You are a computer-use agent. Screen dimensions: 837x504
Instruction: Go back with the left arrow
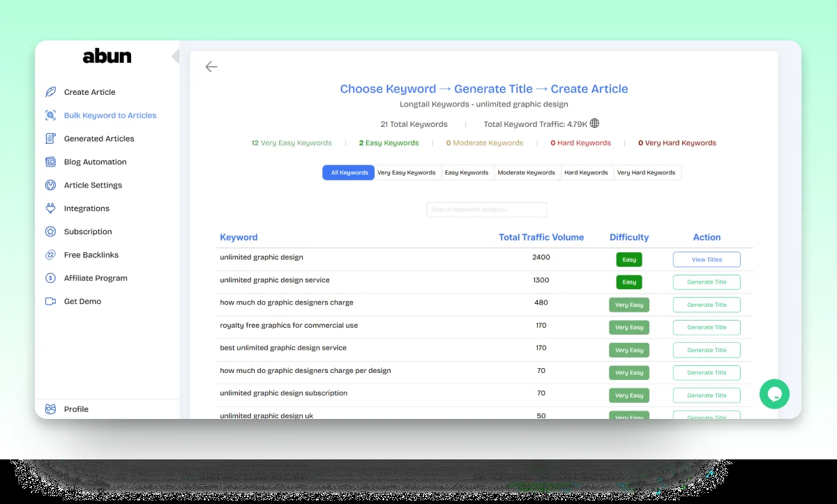211,67
